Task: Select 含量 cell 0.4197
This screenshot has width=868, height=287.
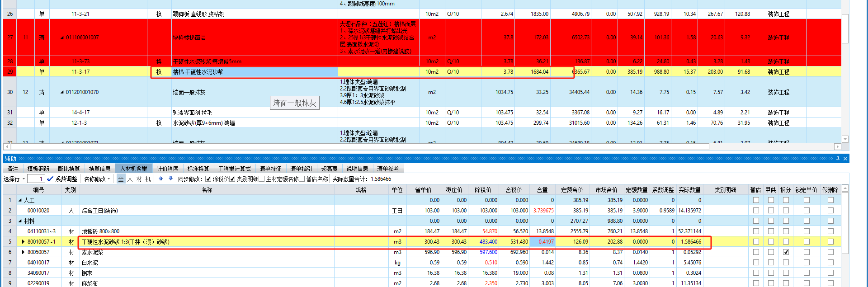Action: [542, 242]
